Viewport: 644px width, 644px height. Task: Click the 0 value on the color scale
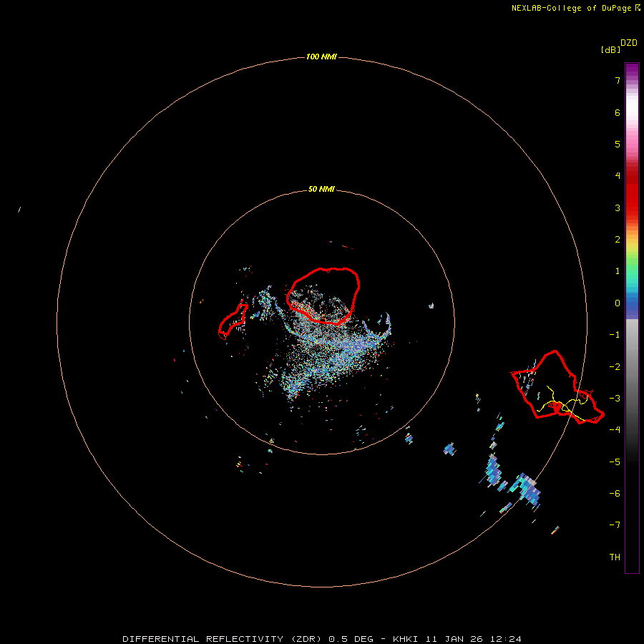(618, 303)
